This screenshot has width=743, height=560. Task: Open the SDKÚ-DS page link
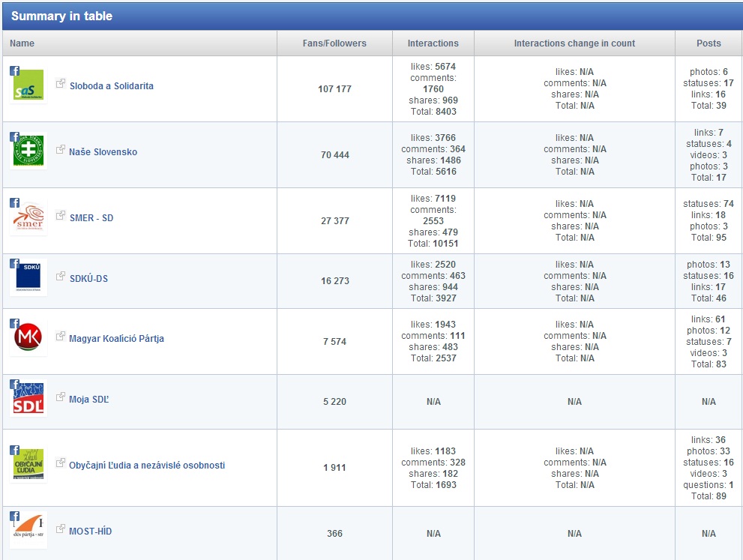88,278
